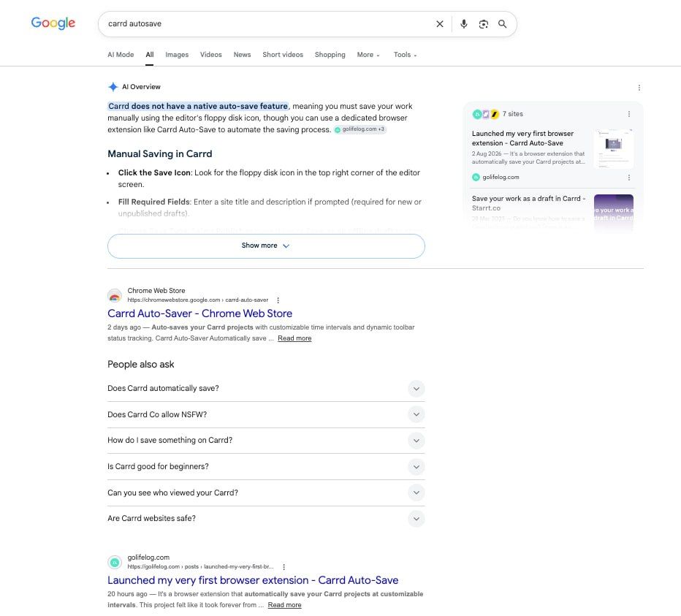Expand 'Are Carrd websites safe?' question
The image size is (681, 616).
[266, 518]
